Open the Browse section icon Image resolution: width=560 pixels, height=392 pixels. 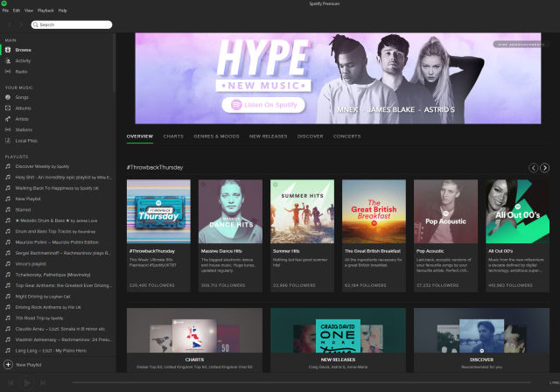[x=8, y=50]
